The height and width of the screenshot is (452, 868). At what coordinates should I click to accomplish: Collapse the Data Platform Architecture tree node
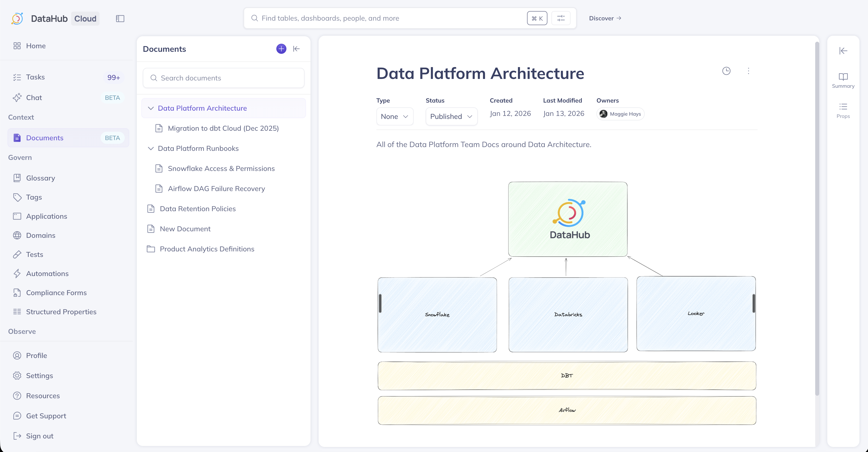point(151,108)
